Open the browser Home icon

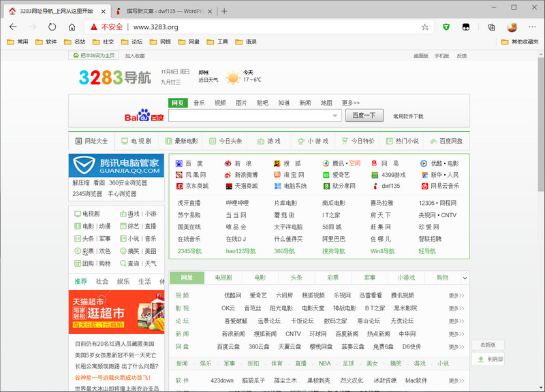pyautogui.click(x=72, y=27)
